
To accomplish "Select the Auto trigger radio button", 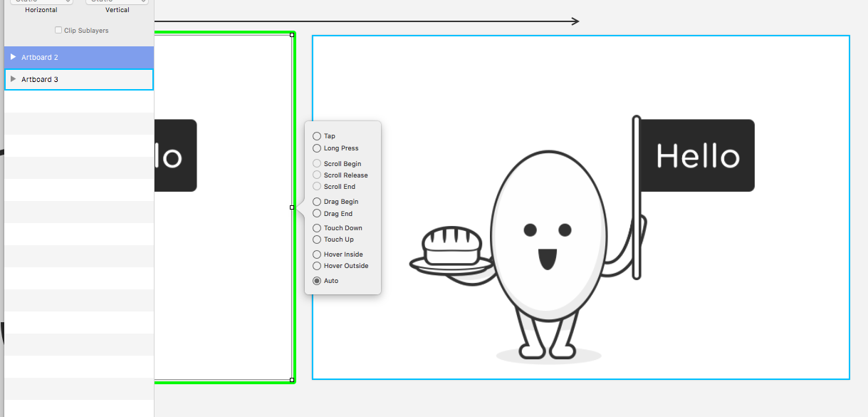I will pos(317,281).
